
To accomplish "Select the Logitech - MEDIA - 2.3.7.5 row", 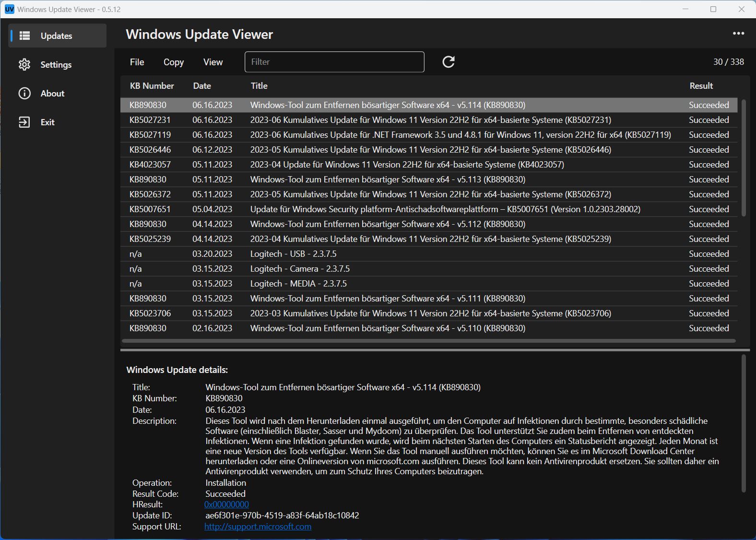I will point(429,284).
